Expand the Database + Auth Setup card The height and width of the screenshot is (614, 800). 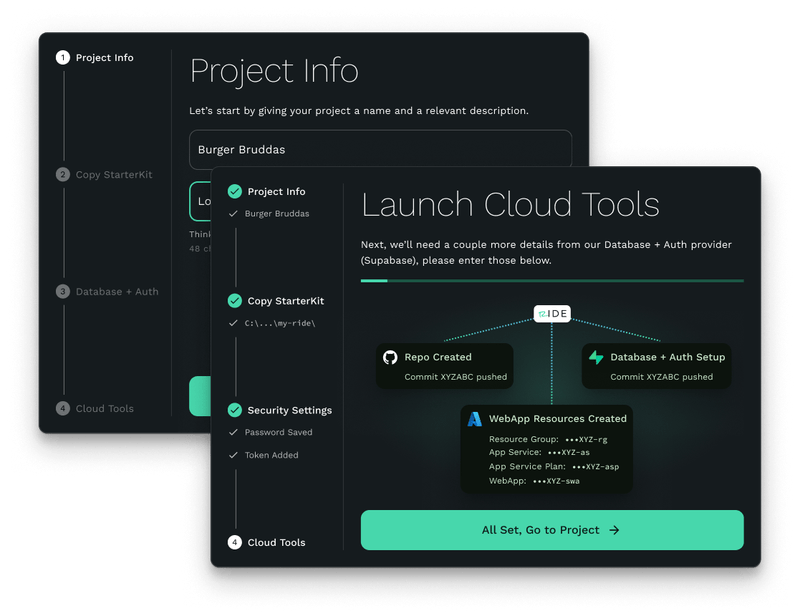pyautogui.click(x=656, y=366)
